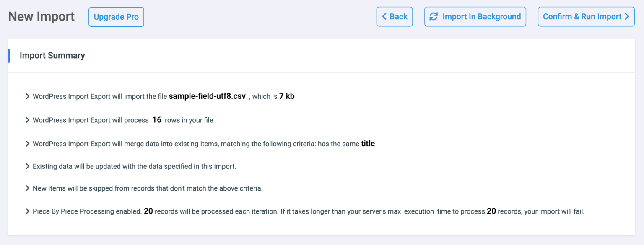Viewport: 644px width, 245px height.
Task: Click the chevron before the Piece By Piece line
Action: point(28,211)
